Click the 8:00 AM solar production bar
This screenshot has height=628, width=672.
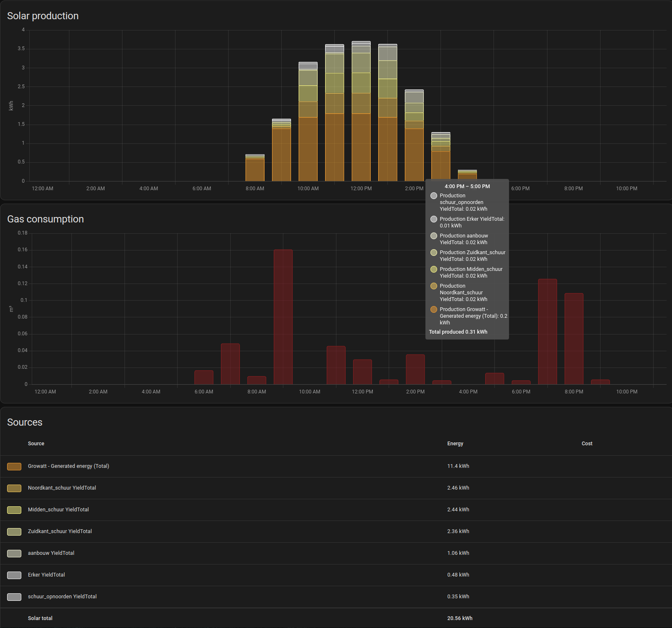(255, 169)
